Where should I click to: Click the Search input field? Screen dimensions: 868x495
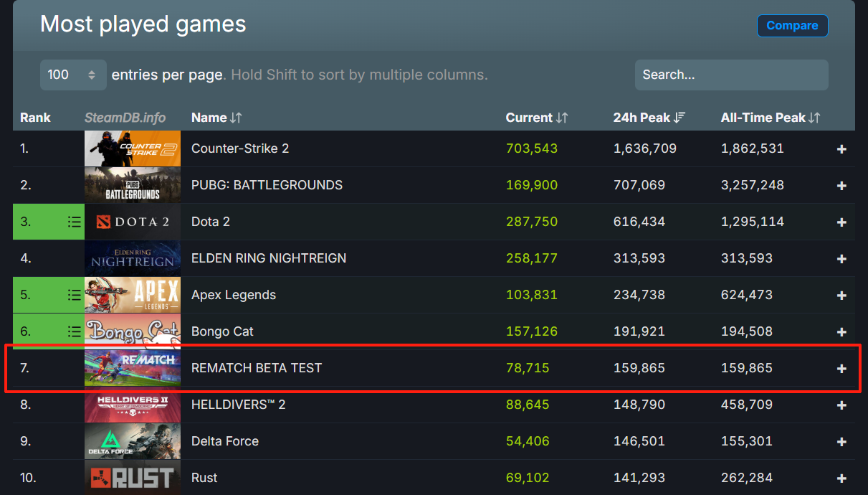(x=731, y=75)
